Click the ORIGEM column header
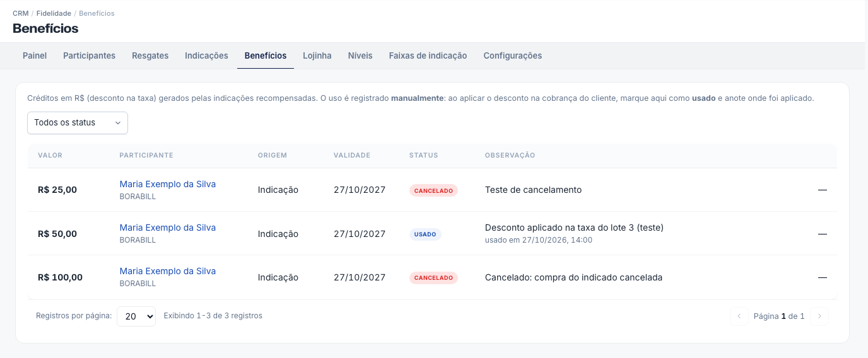This screenshot has width=868, height=358. [273, 155]
